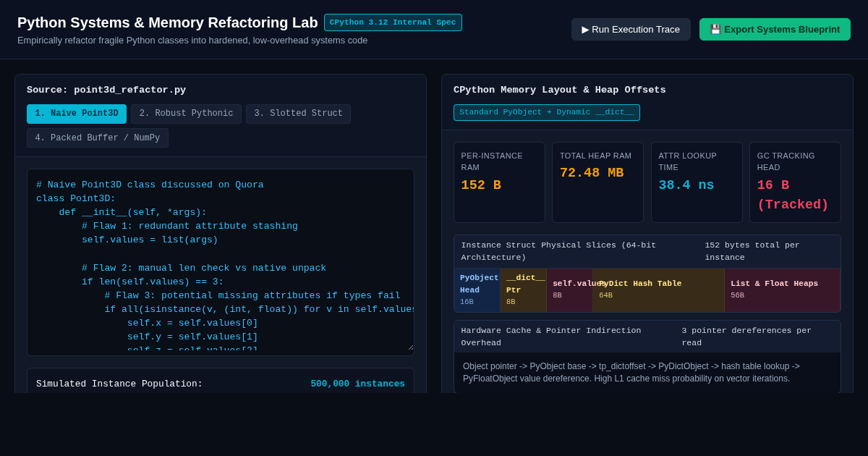The width and height of the screenshot is (868, 456).
Task: Click CPython Memory Layout & Heap Offsets heading
Action: 559,90
